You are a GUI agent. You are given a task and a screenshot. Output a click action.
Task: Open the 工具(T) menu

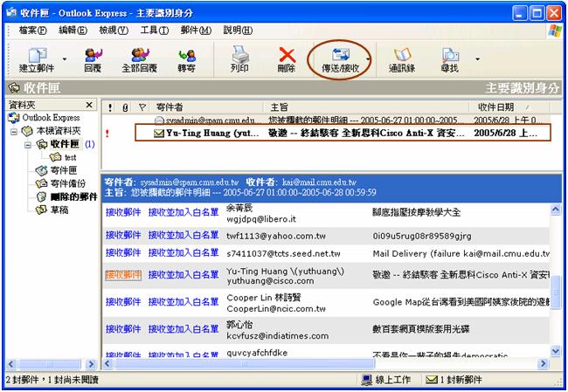click(155, 31)
